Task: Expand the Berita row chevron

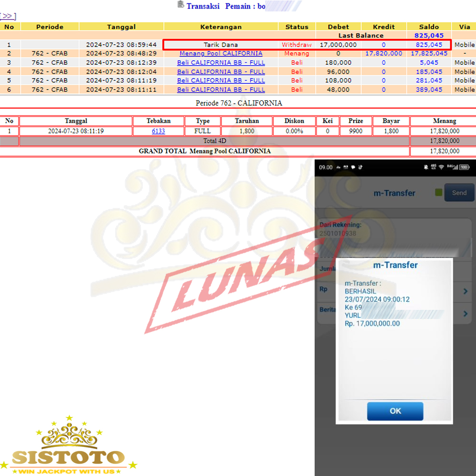Action: 466,313
